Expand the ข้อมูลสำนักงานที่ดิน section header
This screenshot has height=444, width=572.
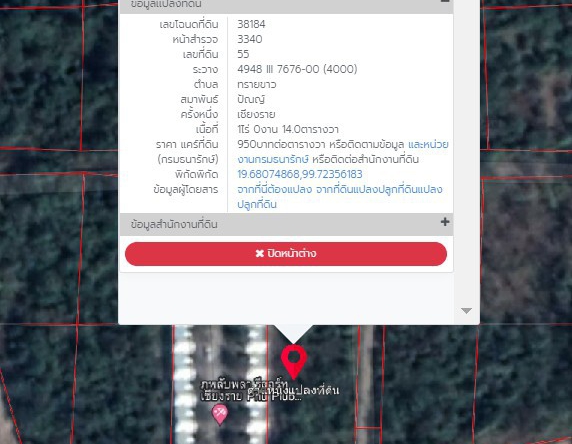286,224
